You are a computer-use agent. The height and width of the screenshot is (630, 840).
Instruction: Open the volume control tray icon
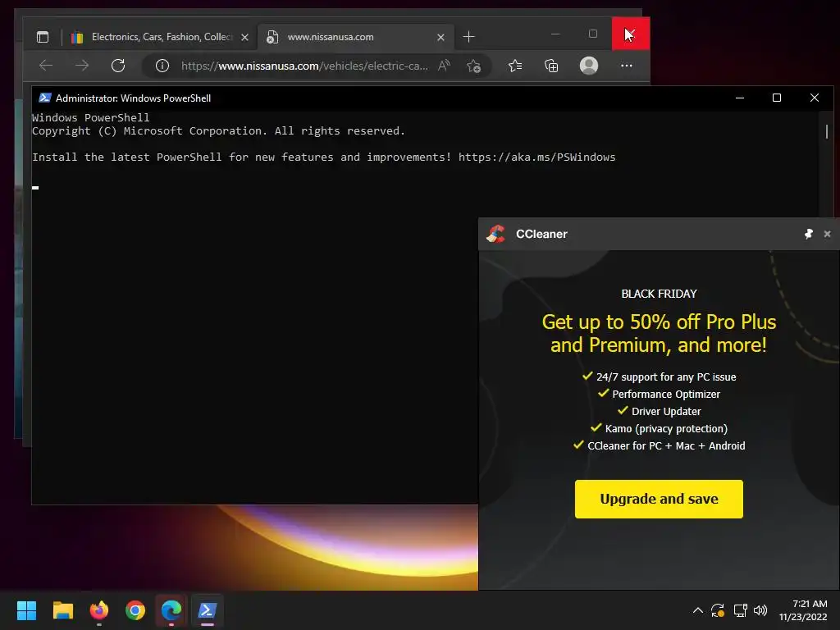760,610
